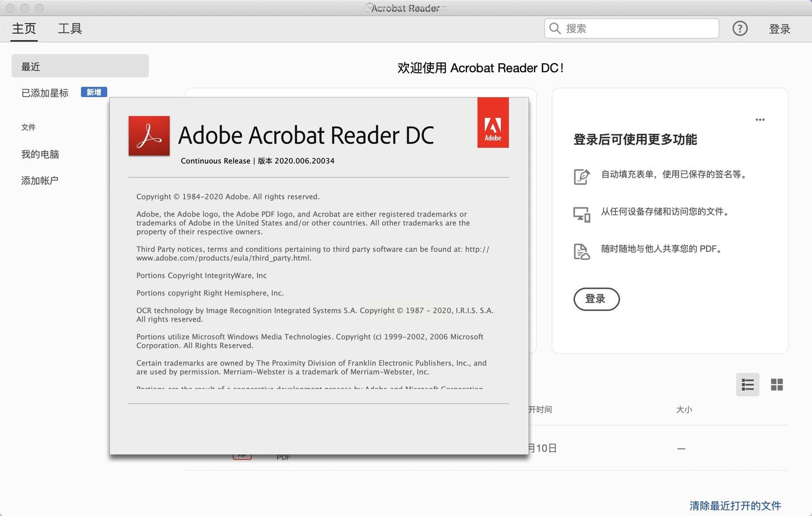Click the auto-fill form signature icon
812x516 pixels.
tap(582, 177)
